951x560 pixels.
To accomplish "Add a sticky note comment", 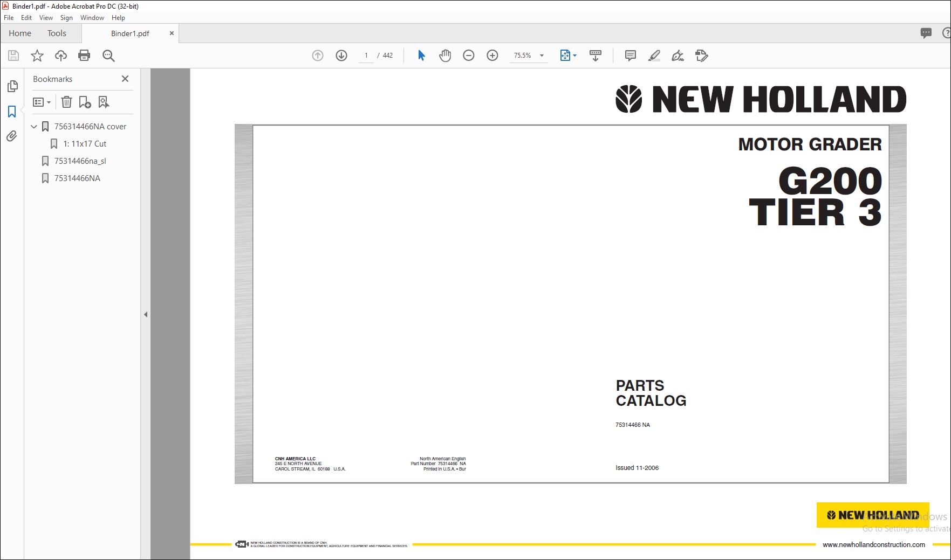I will pos(630,56).
